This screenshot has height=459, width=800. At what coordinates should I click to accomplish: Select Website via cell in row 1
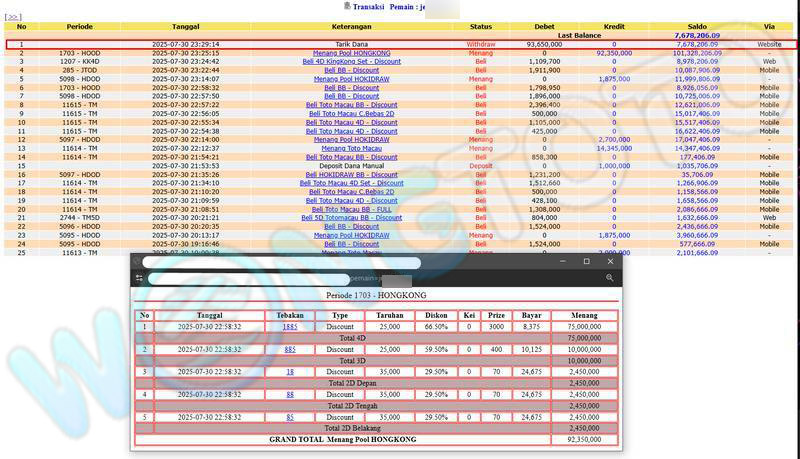(769, 44)
